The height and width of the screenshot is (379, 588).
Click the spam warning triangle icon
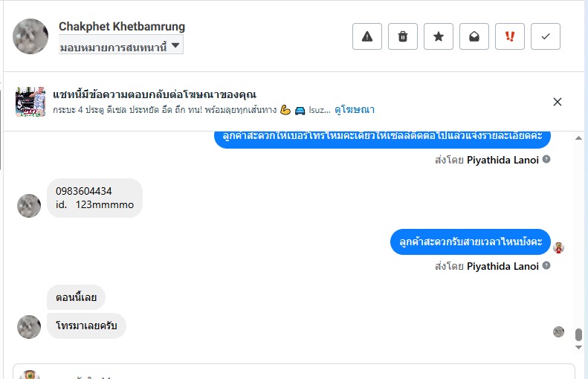tap(366, 36)
